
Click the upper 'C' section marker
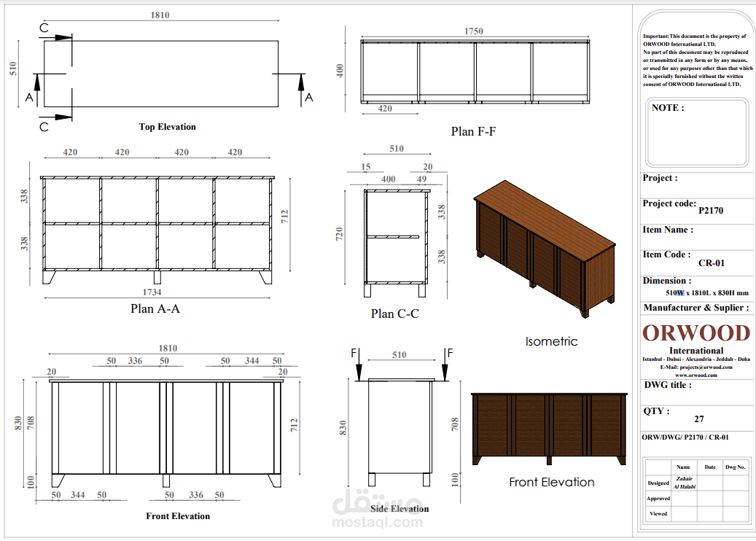(x=44, y=28)
